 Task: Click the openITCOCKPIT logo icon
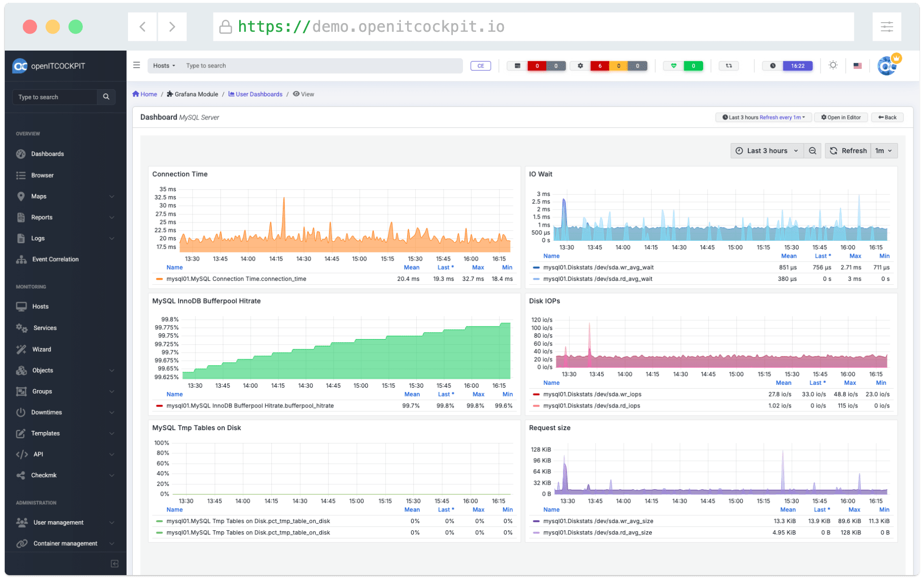tap(20, 66)
